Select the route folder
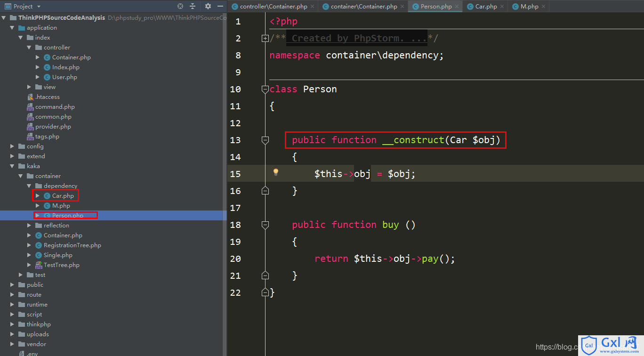The image size is (644, 356). tap(34, 295)
